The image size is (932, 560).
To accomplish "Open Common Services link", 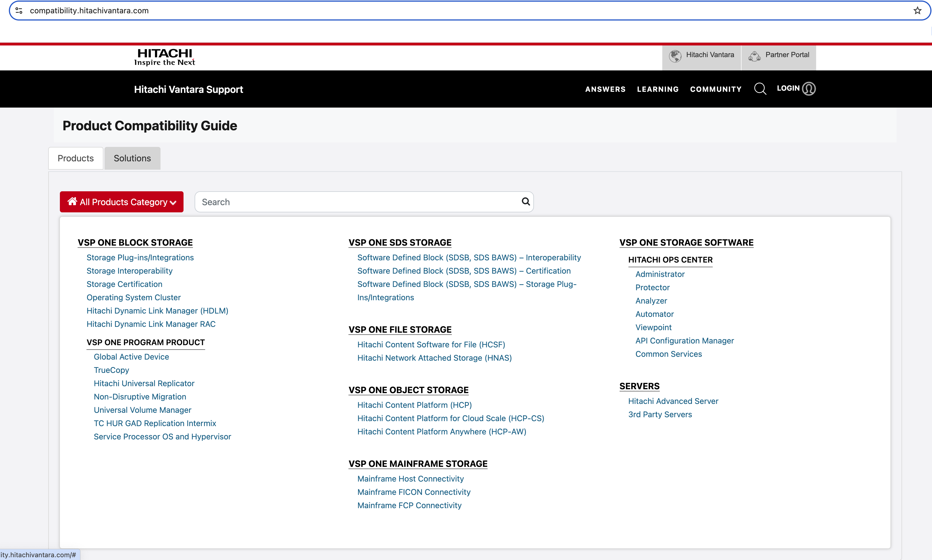I will (668, 354).
